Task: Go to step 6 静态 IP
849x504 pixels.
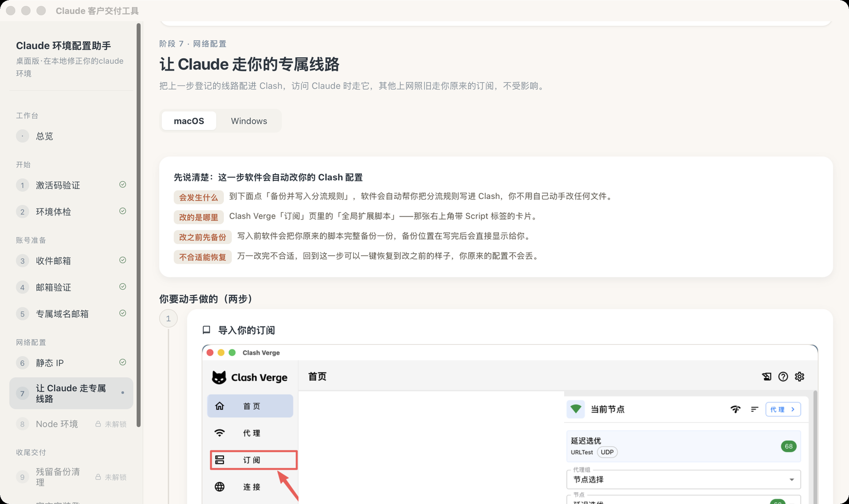Action: click(71, 363)
